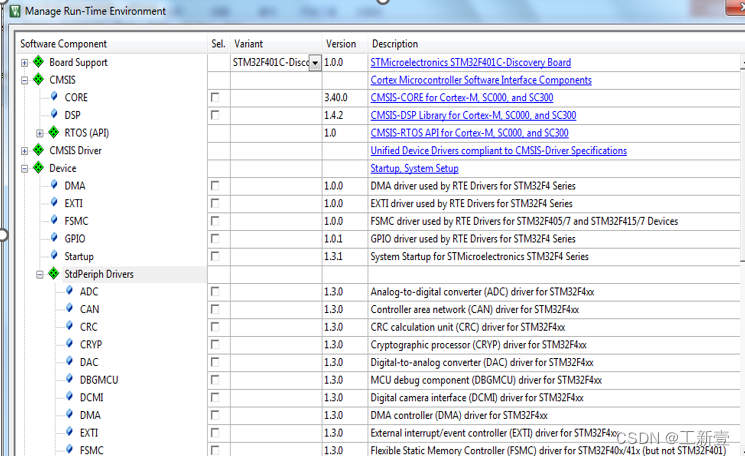This screenshot has width=745, height=456.
Task: Click the CMSIS Driver green diamond icon
Action: [x=38, y=150]
